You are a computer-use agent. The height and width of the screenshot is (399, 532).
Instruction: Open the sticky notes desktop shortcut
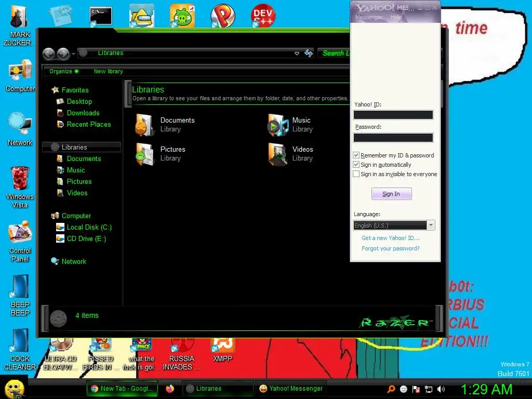click(x=60, y=15)
